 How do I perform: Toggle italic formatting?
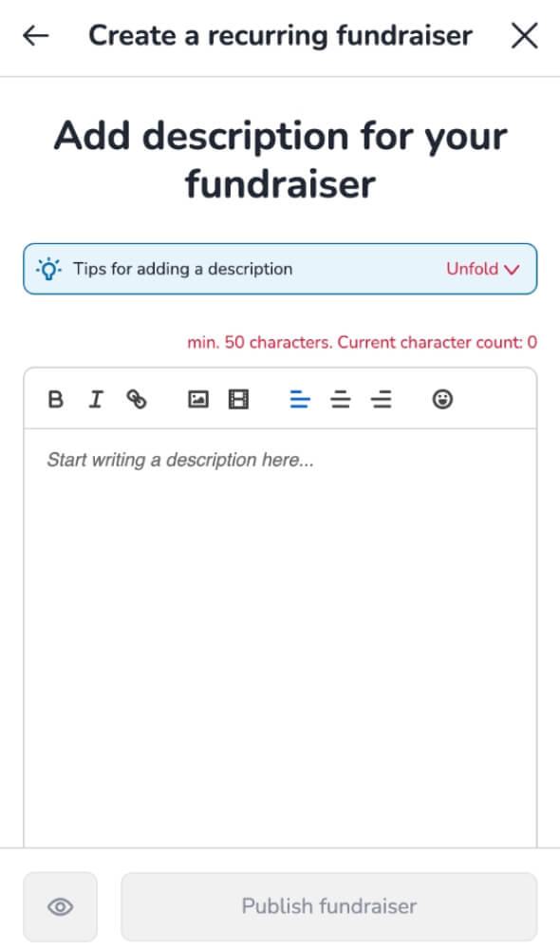tap(96, 399)
